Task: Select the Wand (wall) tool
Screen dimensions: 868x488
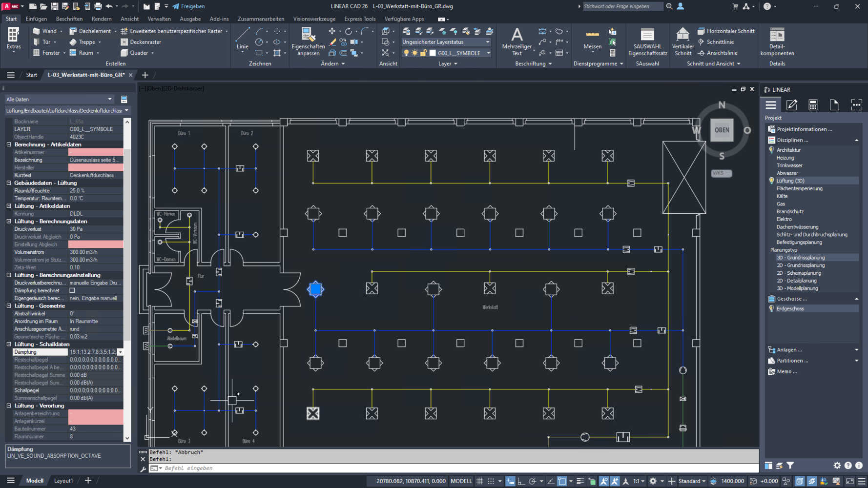Action: [x=44, y=31]
